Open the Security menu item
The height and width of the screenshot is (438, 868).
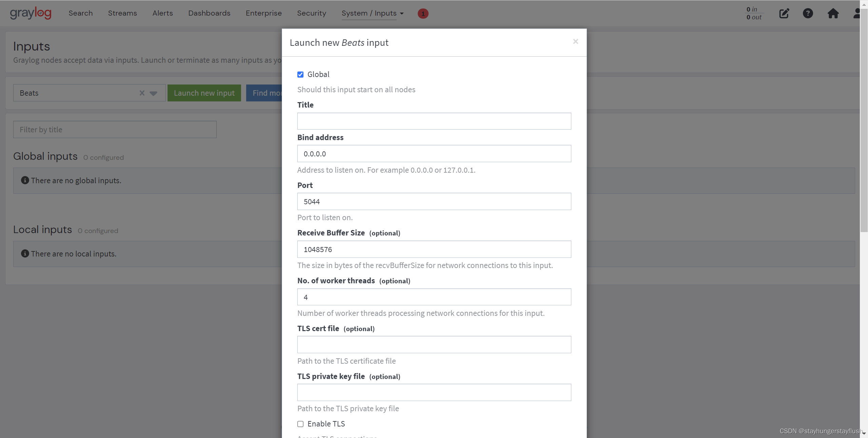[x=311, y=13]
